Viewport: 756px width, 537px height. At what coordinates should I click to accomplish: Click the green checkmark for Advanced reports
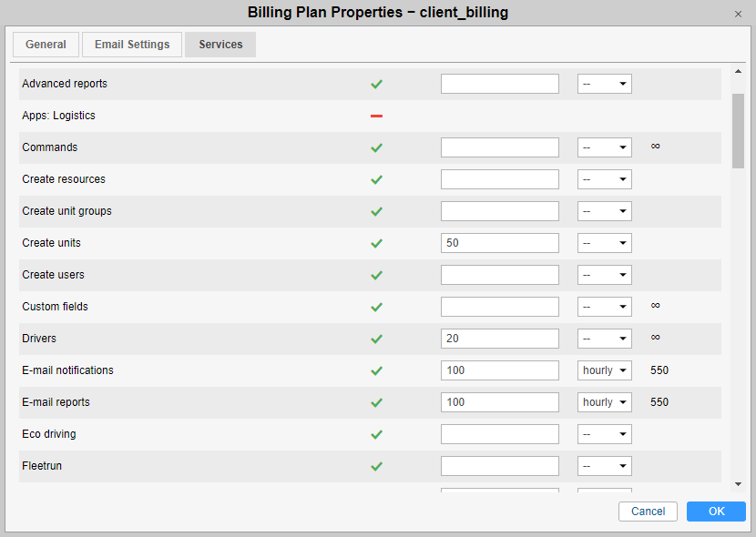pyautogui.click(x=376, y=84)
